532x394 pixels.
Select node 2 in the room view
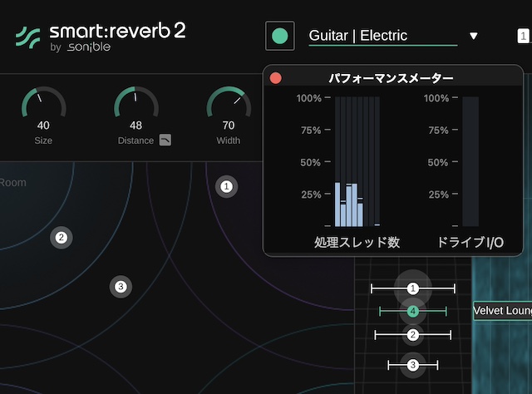(60, 238)
